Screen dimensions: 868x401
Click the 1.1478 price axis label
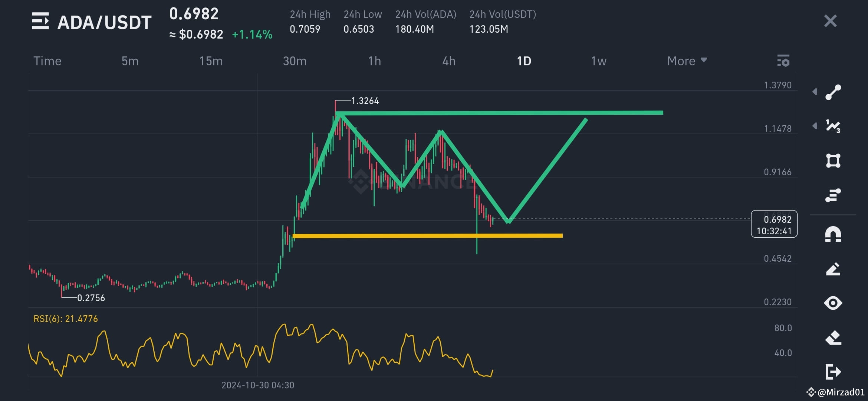(778, 128)
